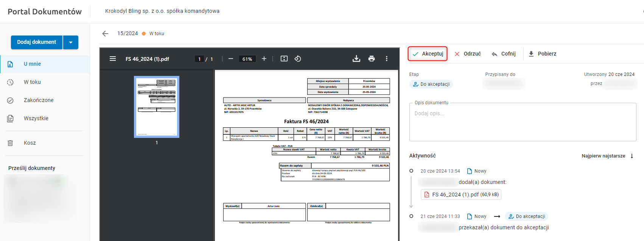This screenshot has width=644, height=241.
Task: Click the PDF zoom percentage field
Action: [x=247, y=59]
